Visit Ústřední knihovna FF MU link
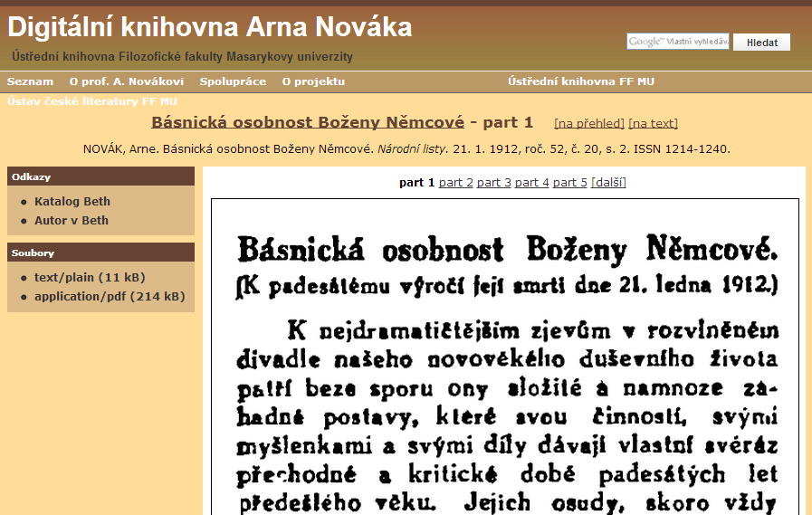812x515 pixels. [580, 81]
